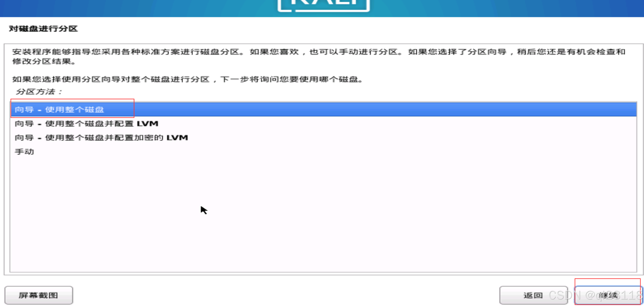
Task: Click the bold LVM text in encrypted option
Action: pyautogui.click(x=177, y=138)
